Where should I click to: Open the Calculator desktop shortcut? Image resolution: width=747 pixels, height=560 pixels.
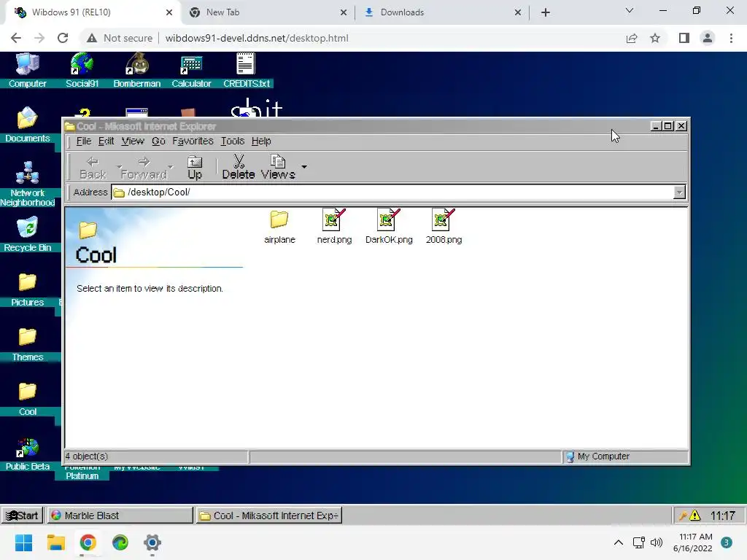[191, 69]
